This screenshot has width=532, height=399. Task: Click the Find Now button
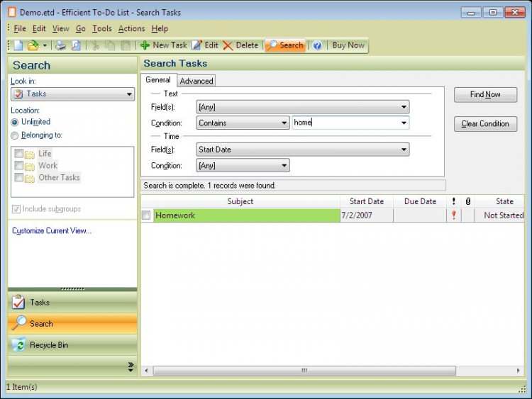point(485,94)
